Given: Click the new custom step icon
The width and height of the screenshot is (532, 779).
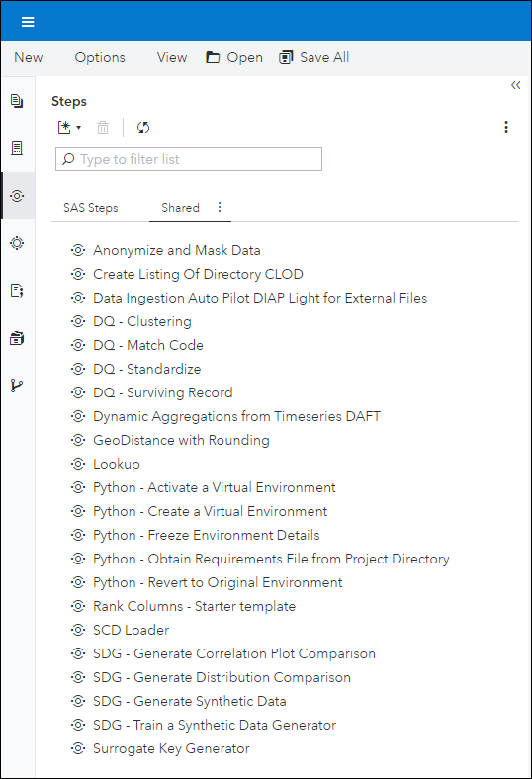Looking at the screenshot, I should (x=64, y=128).
